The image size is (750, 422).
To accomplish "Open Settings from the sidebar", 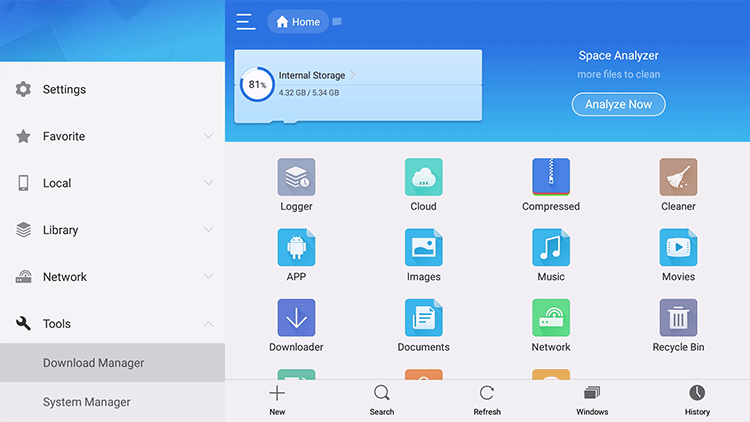I will (64, 90).
